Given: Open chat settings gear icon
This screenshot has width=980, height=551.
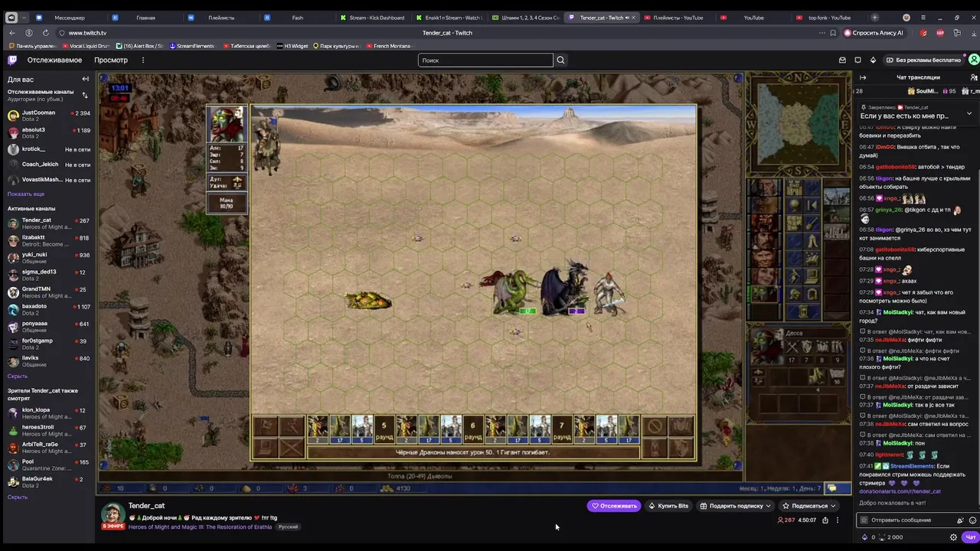Looking at the screenshot, I should pyautogui.click(x=953, y=537).
